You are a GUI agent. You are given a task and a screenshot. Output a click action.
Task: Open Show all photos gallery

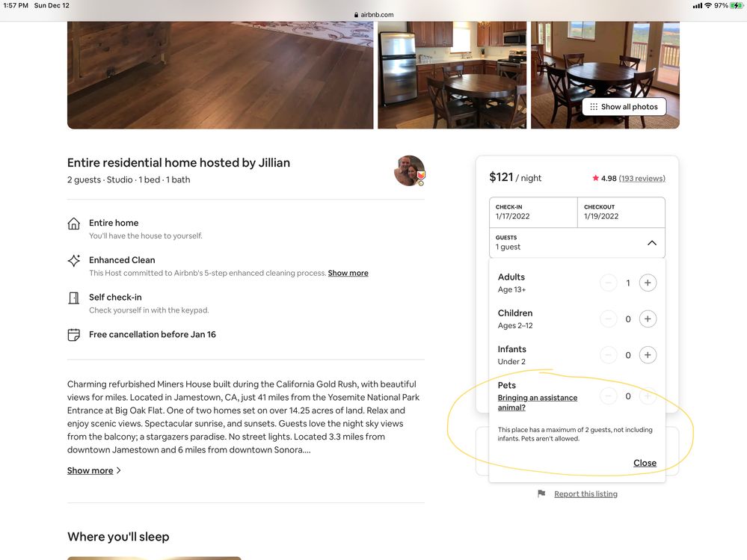(624, 107)
